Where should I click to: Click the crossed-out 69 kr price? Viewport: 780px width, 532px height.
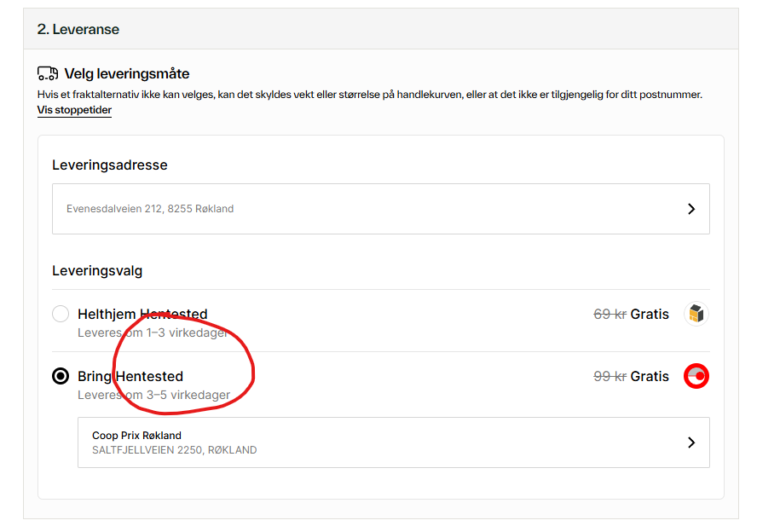point(610,314)
